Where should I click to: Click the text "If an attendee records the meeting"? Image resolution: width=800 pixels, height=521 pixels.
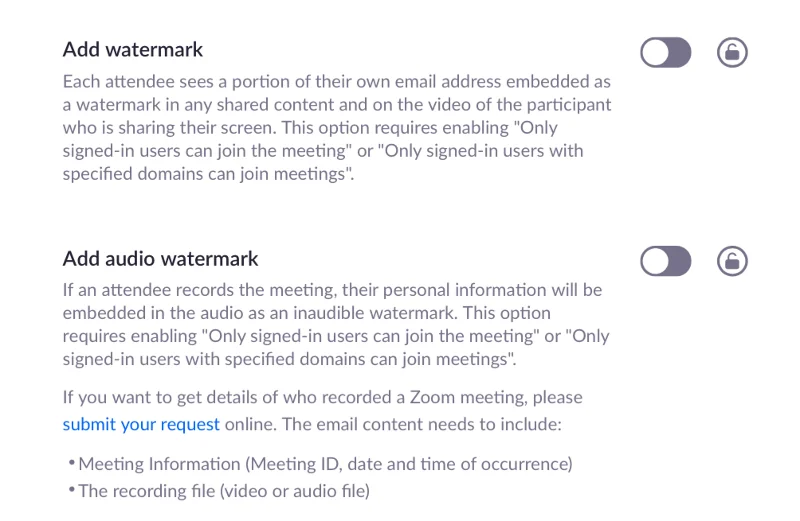pyautogui.click(x=200, y=290)
